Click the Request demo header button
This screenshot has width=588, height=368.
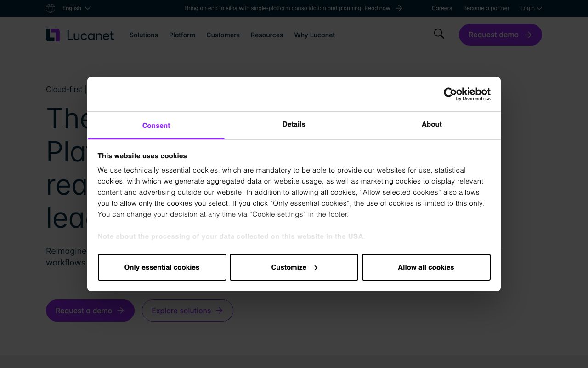[500, 34]
